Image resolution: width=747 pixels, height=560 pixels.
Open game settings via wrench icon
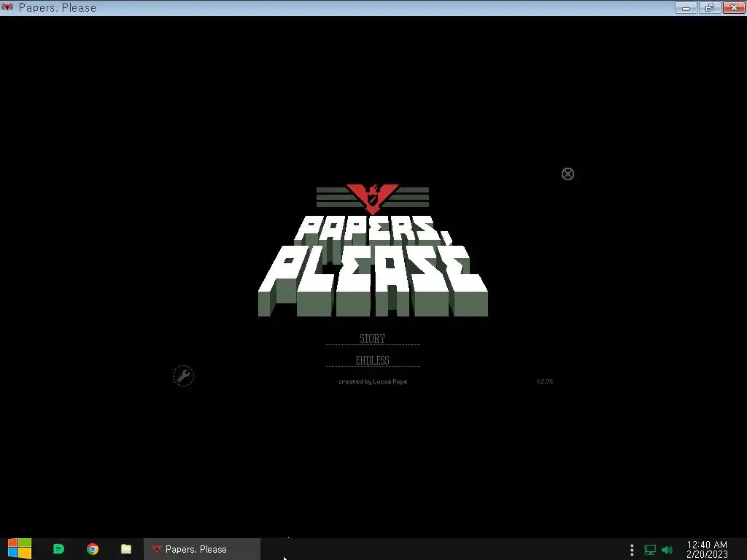tap(183, 376)
